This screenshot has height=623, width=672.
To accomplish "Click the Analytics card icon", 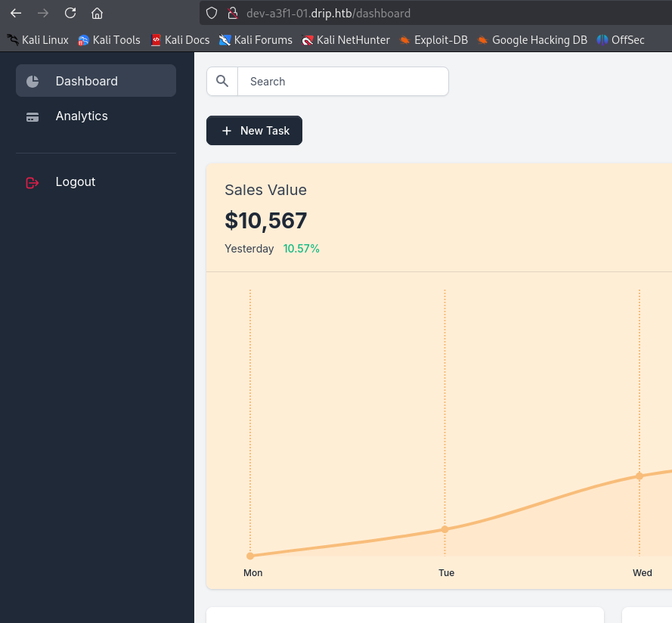I will pos(33,116).
